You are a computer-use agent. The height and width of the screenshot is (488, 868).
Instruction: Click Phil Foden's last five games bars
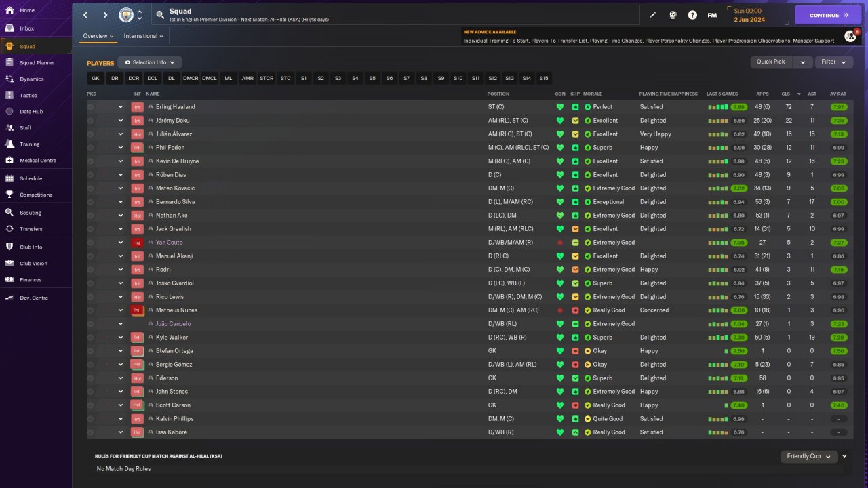pyautogui.click(x=717, y=148)
